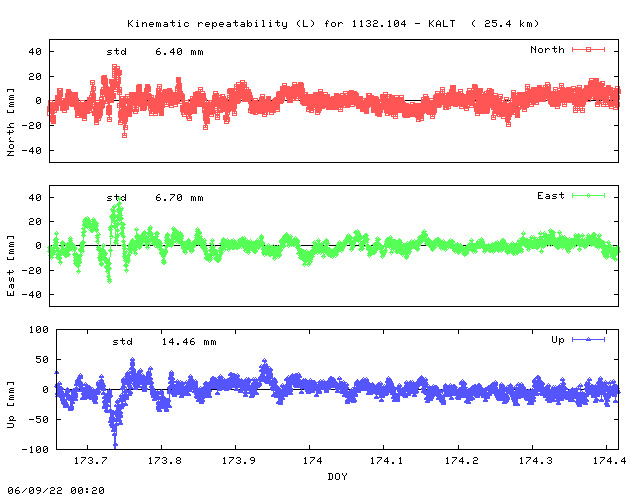Click the x-axis tick label '173.8'
The image size is (640, 496).
click(x=164, y=461)
